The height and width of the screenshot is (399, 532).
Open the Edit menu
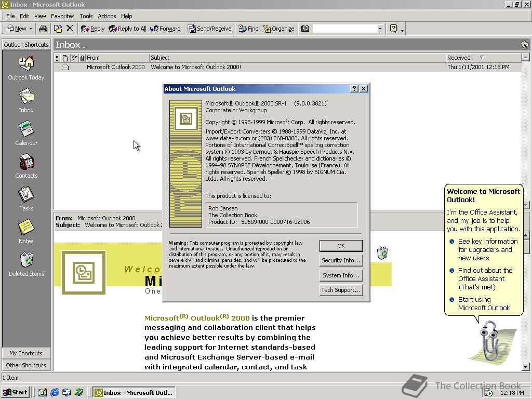click(x=24, y=16)
